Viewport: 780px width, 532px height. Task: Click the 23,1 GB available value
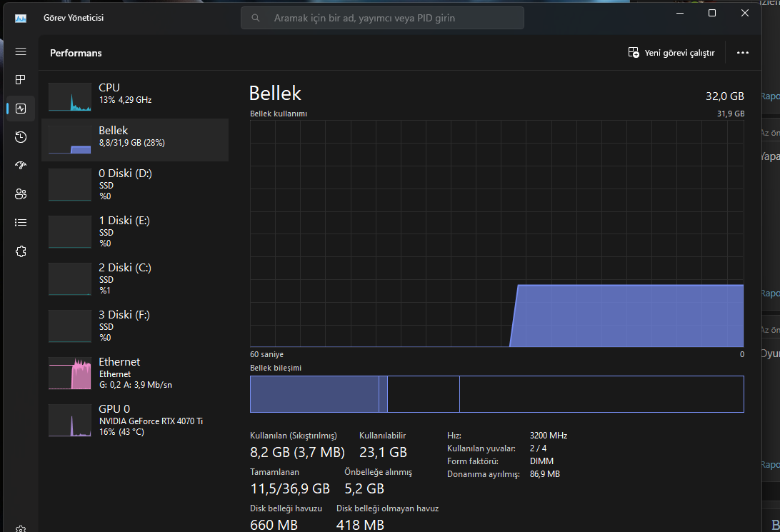pos(383,452)
